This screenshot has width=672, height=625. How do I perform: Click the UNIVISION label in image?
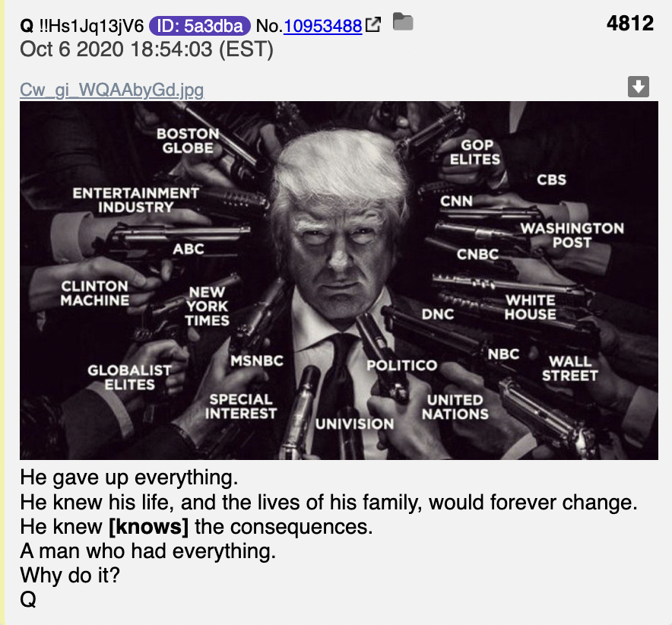tap(354, 424)
